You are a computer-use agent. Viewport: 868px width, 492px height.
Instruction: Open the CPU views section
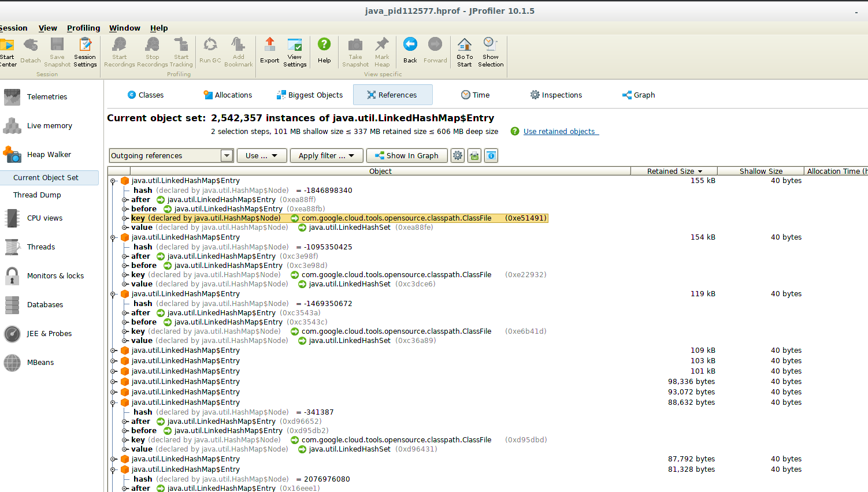(44, 218)
